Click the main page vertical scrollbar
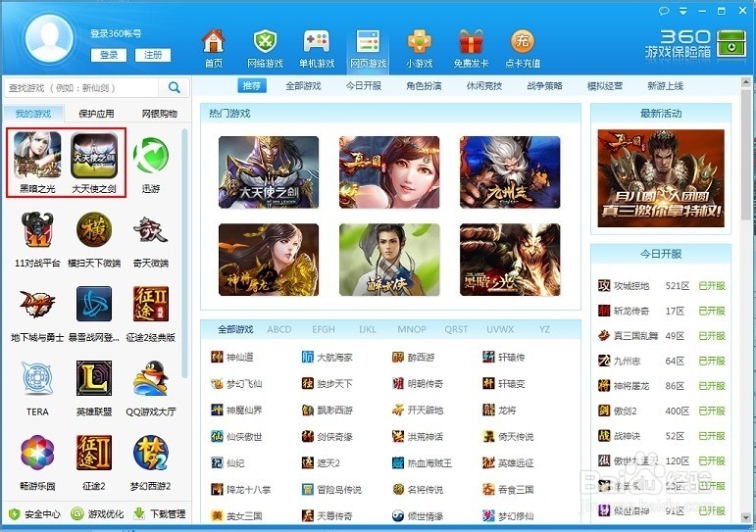This screenshot has height=532, width=756. point(746,154)
